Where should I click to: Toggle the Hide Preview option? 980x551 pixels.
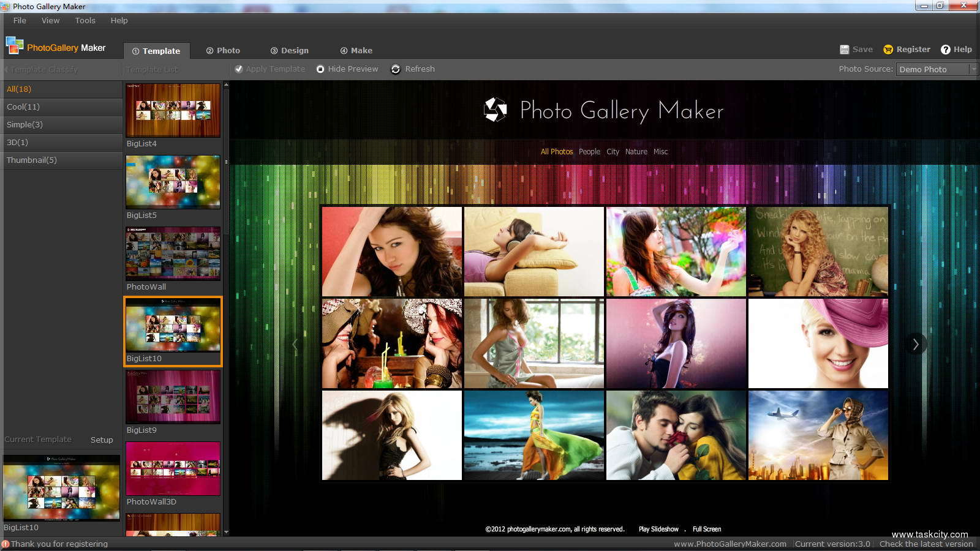click(x=320, y=69)
